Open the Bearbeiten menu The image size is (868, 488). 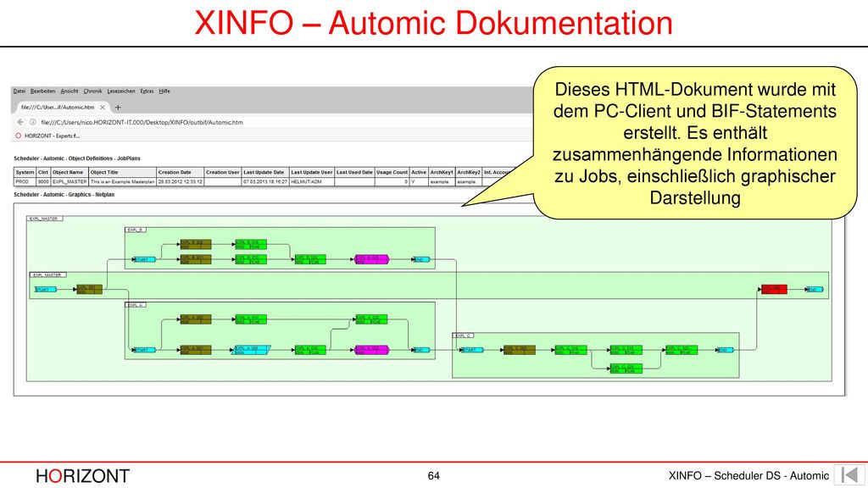[42, 91]
